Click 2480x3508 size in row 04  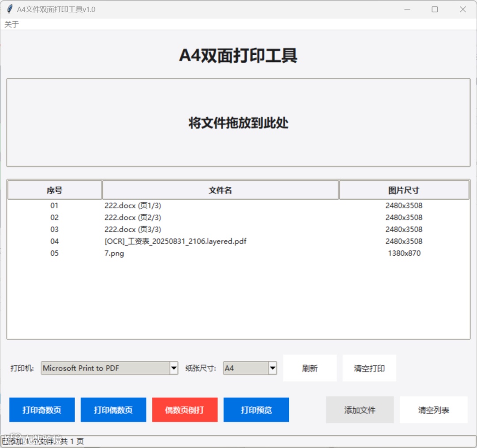[x=404, y=241]
